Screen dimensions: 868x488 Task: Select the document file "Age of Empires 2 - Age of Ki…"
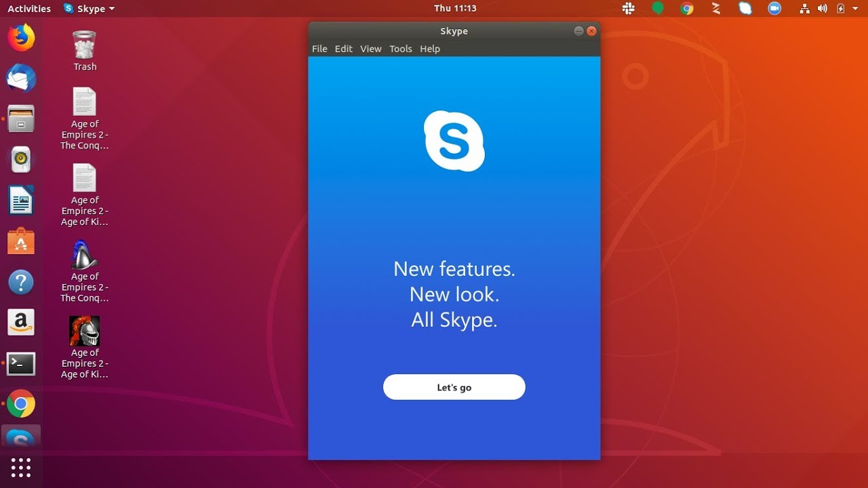pos(85,195)
